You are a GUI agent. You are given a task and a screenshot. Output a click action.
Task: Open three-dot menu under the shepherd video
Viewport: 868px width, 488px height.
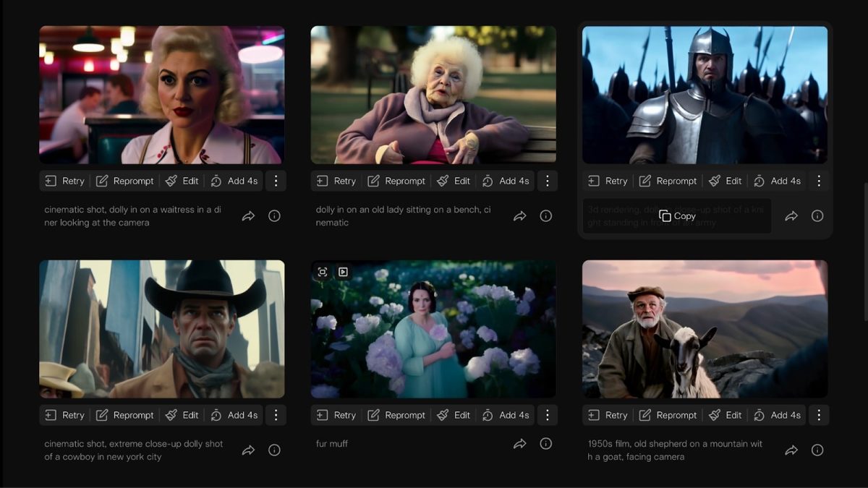pyautogui.click(x=819, y=415)
